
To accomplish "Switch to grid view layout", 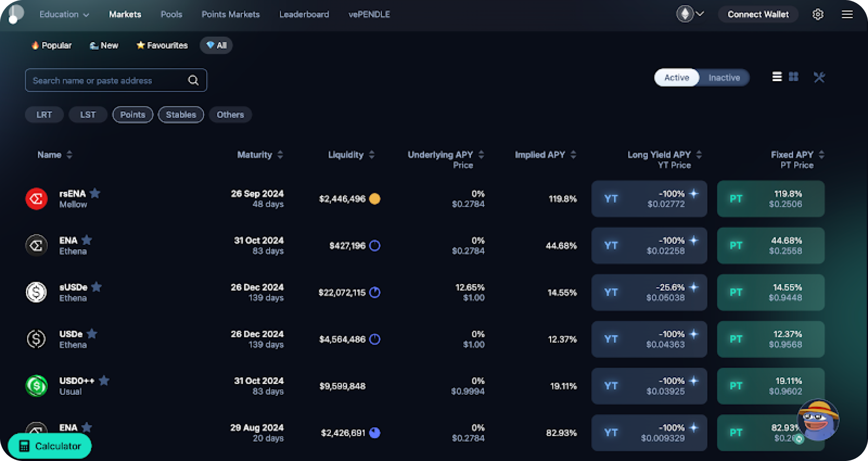I will click(x=794, y=77).
